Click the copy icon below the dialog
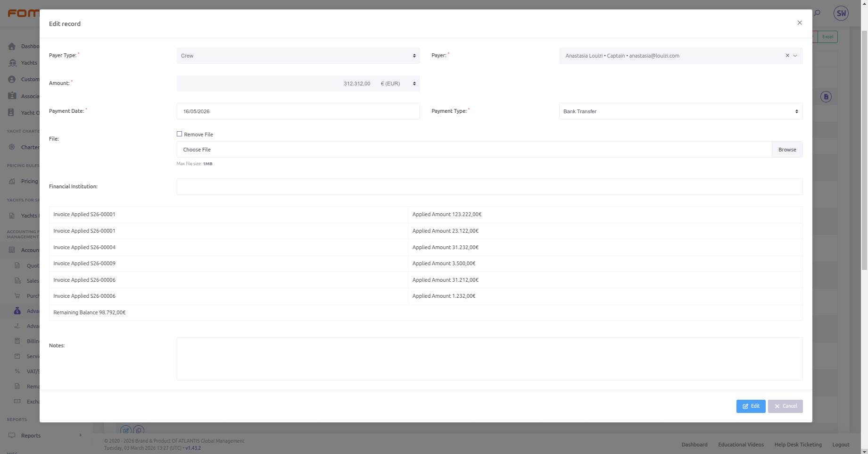868x454 pixels. pos(139,430)
